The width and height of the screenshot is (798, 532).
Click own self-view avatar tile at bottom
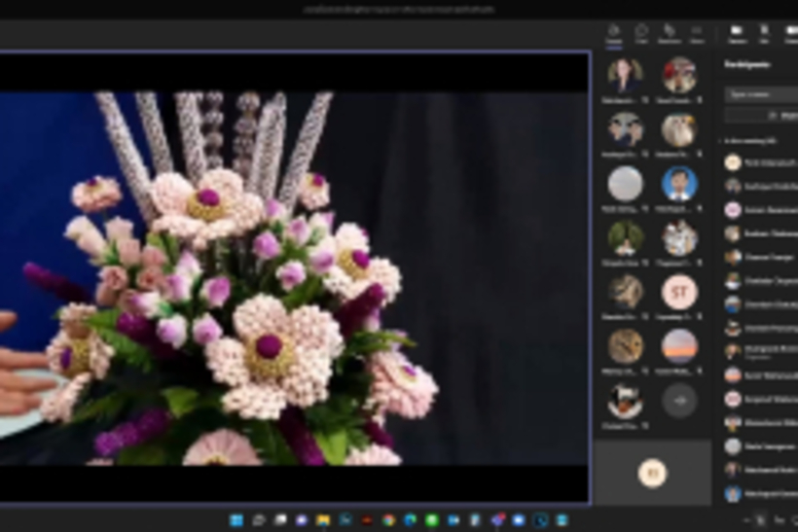[x=652, y=473]
